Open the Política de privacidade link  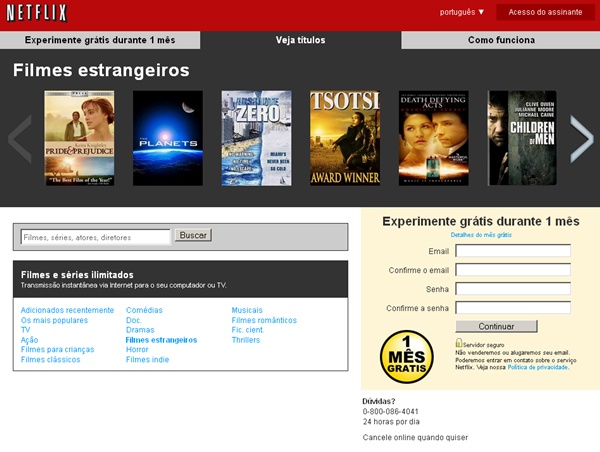pos(538,367)
